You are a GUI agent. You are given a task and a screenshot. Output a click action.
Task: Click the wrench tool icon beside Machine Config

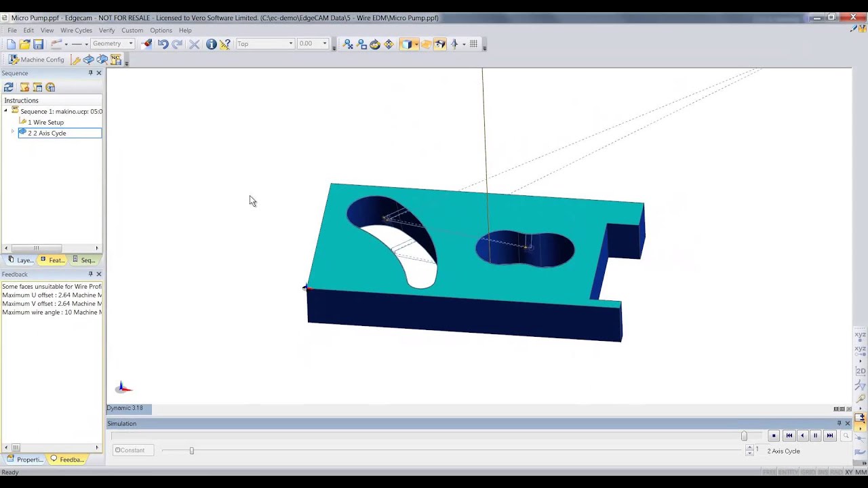point(76,60)
